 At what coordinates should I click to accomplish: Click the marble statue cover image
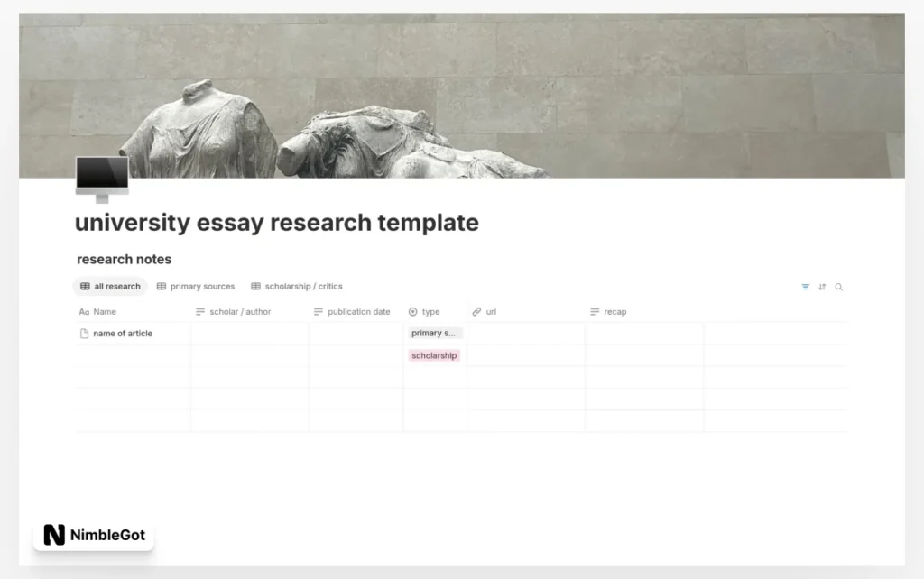point(461,96)
